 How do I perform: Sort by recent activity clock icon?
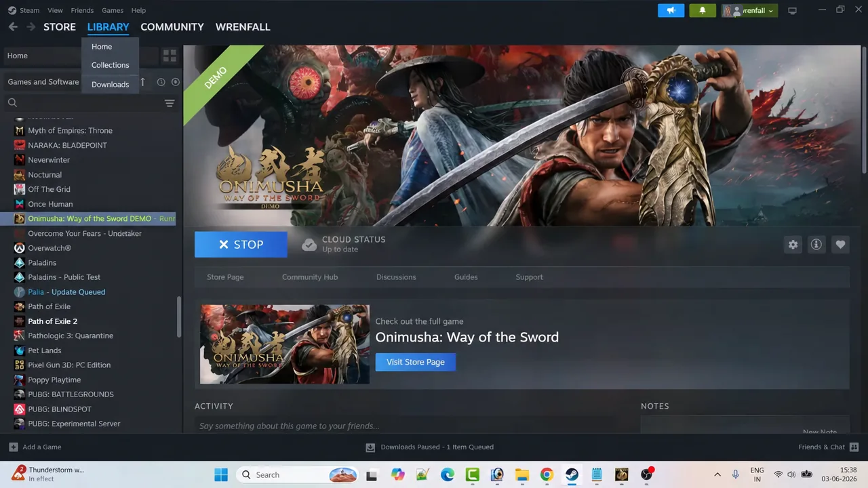pos(161,82)
